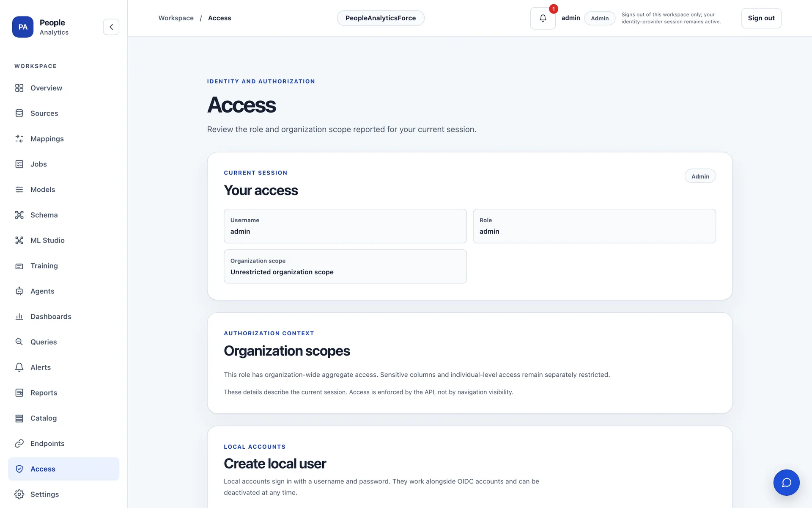The image size is (812, 508).
Task: Click the Reports document icon
Action: [x=19, y=392]
